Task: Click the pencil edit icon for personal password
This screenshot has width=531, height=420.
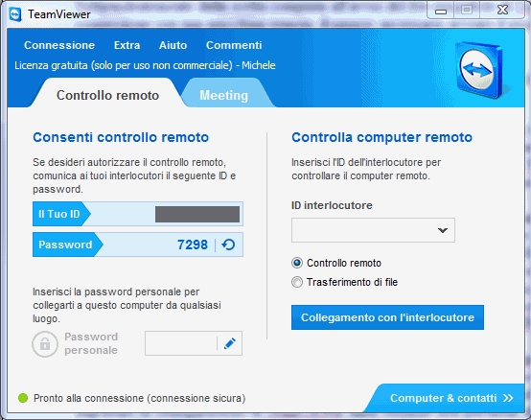Action: 230,343
